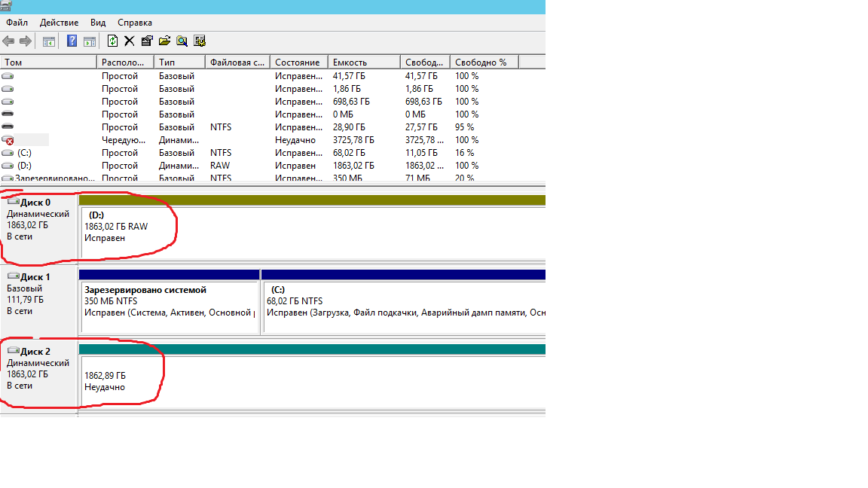This screenshot has width=868, height=488.
Task: Click the open folder toolbar icon
Action: 164,41
